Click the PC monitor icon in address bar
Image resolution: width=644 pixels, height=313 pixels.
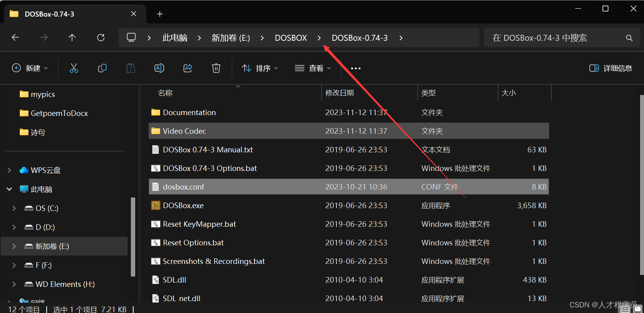(131, 38)
